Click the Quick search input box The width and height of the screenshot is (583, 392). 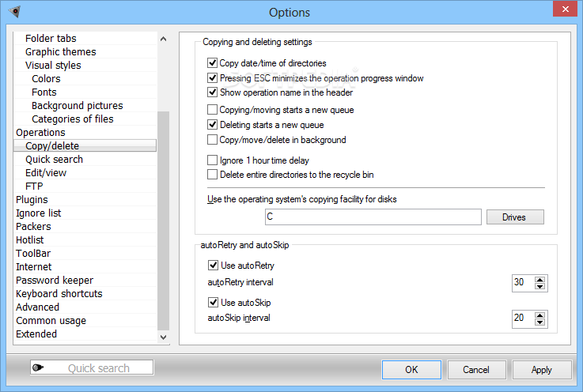point(92,367)
